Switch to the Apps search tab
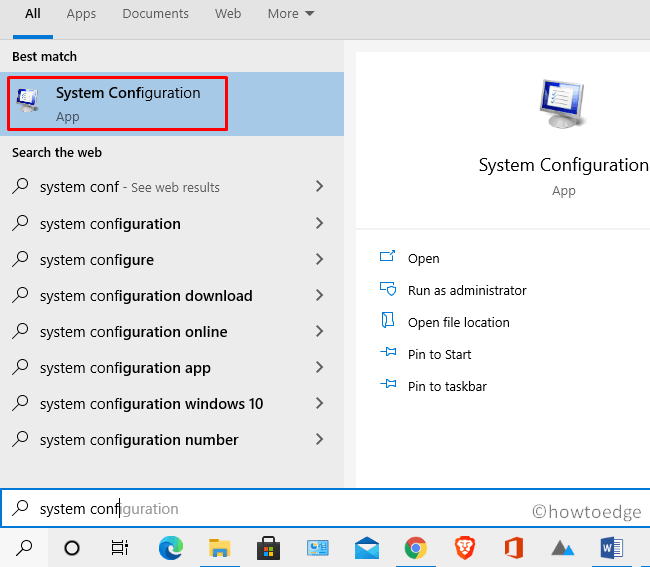This screenshot has width=650, height=567. click(x=81, y=14)
